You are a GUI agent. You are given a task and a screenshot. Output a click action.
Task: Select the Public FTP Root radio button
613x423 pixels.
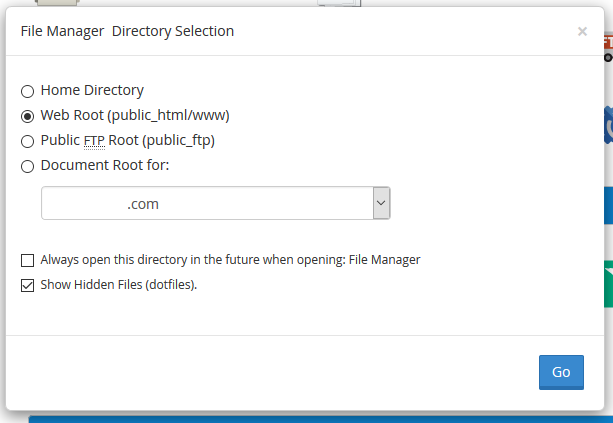pos(27,142)
